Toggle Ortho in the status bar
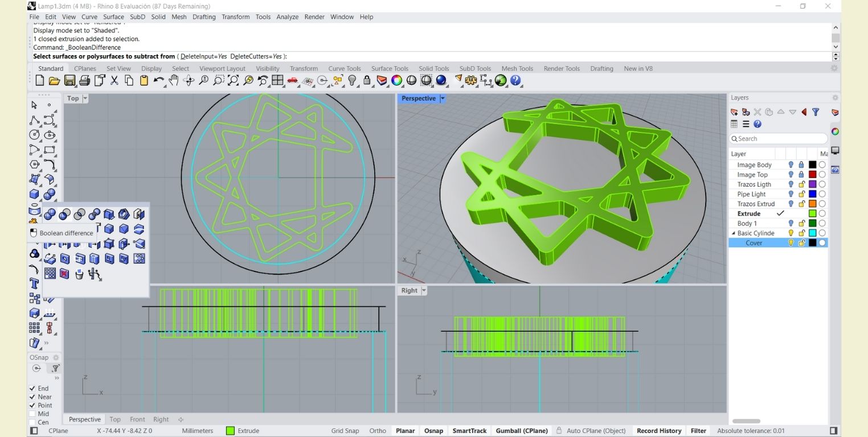868x437 pixels. tap(378, 431)
